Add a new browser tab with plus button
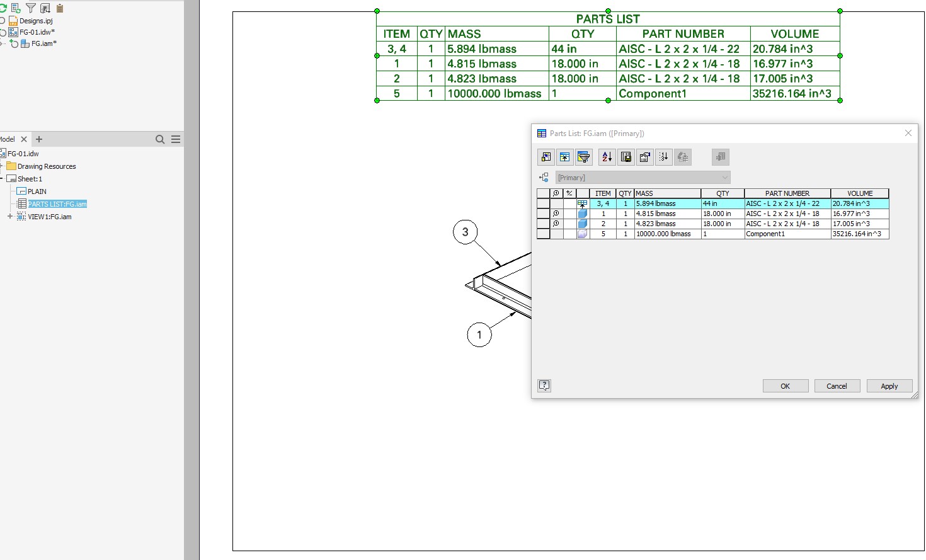The height and width of the screenshot is (560, 926). (x=39, y=139)
